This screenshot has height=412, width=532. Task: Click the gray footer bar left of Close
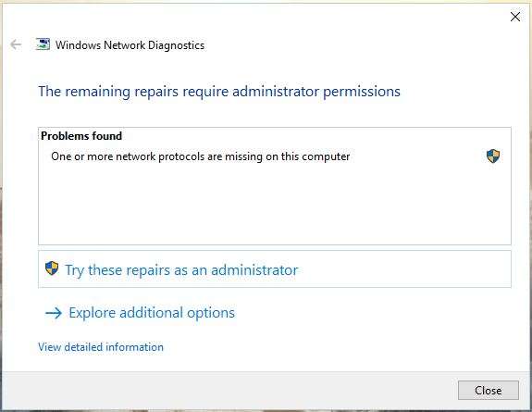point(229,391)
